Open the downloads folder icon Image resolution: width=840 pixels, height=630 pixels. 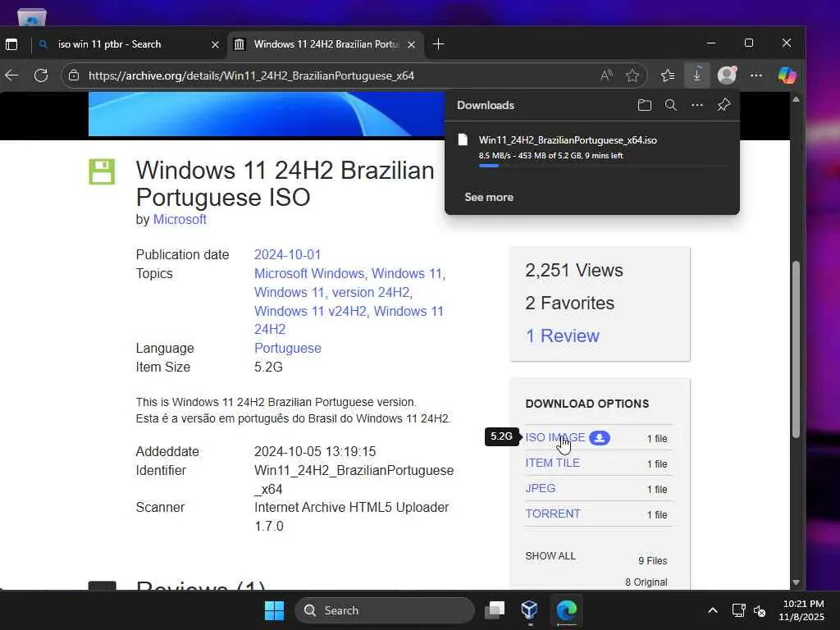pos(645,105)
